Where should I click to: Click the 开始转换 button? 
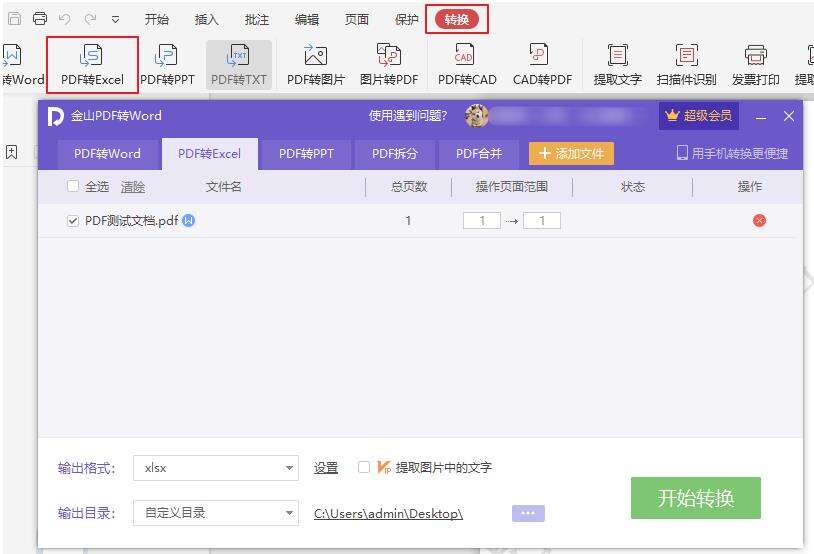pyautogui.click(x=696, y=497)
